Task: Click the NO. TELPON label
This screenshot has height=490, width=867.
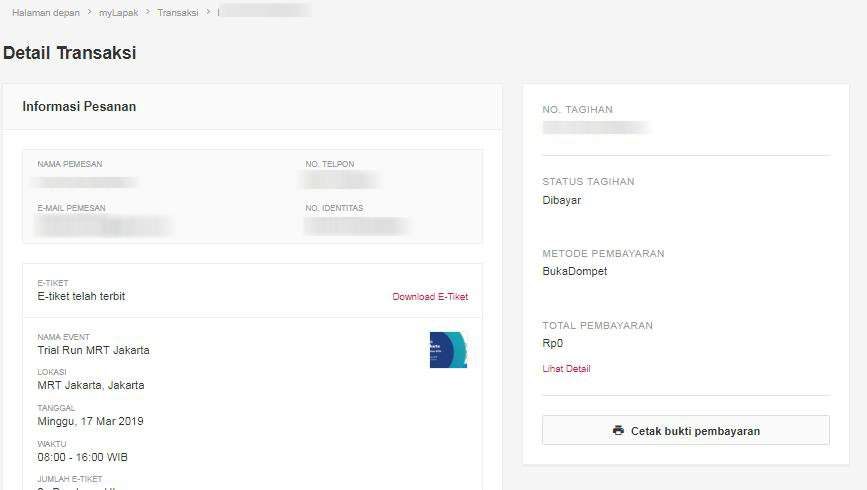Action: point(330,164)
